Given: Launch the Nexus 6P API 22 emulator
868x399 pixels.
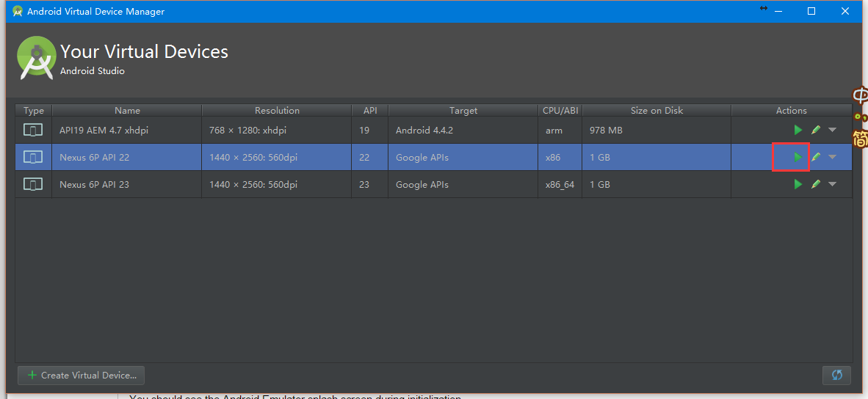Looking at the screenshot, I should click(798, 157).
